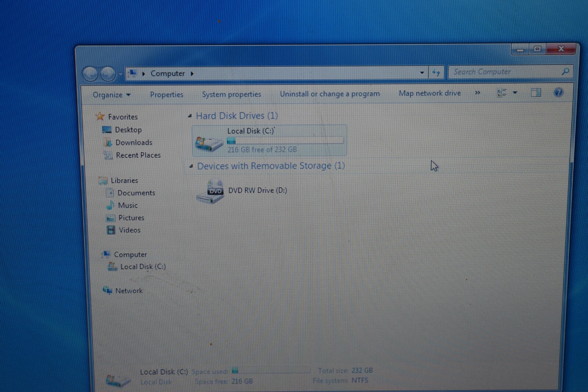This screenshot has width=588, height=392.
Task: Open the view options dropdown arrow
Action: (515, 93)
